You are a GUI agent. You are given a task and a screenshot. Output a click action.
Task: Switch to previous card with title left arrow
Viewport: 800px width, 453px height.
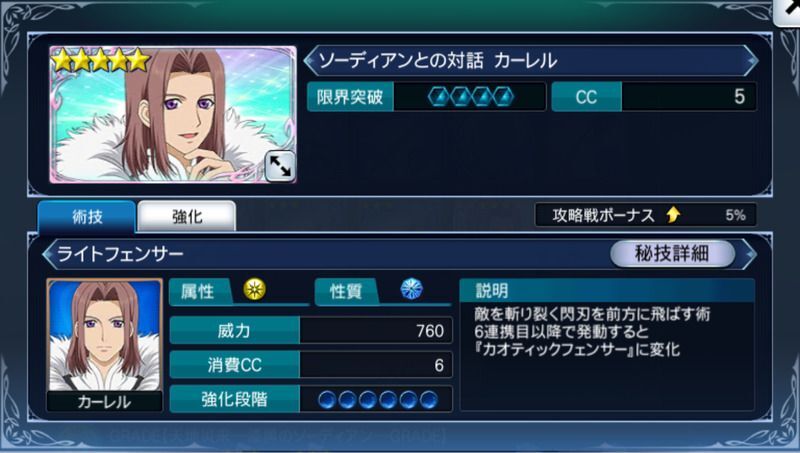pyautogui.click(x=310, y=60)
